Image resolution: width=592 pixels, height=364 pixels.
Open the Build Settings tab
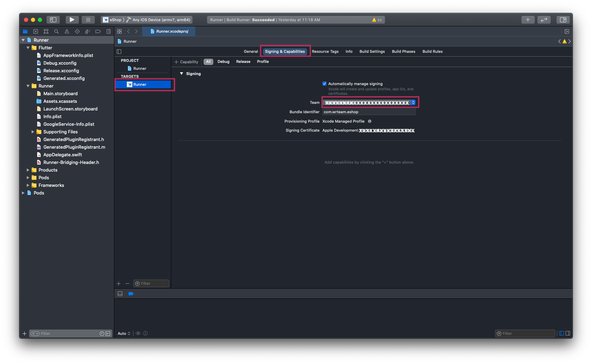click(372, 51)
